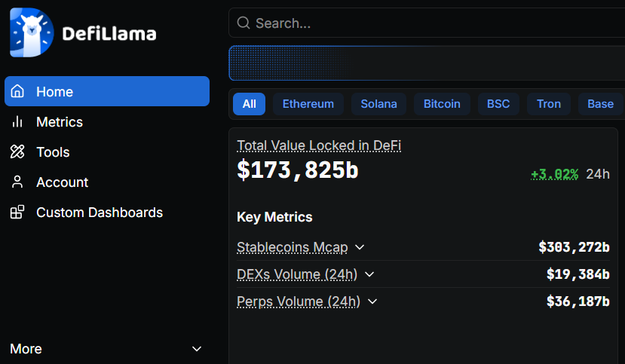Select the BSC chain filter
The height and width of the screenshot is (364, 625).
(x=498, y=104)
